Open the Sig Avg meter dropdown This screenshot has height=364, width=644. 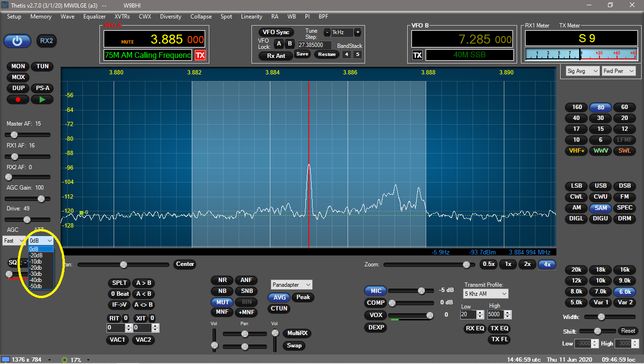click(x=582, y=71)
